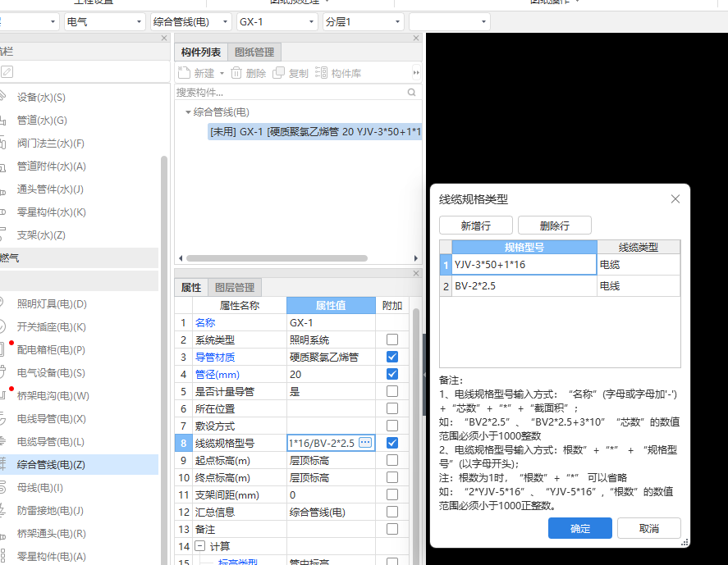Confirm the dialog with 确定
Screen dimensions: 728x565
pyautogui.click(x=580, y=528)
